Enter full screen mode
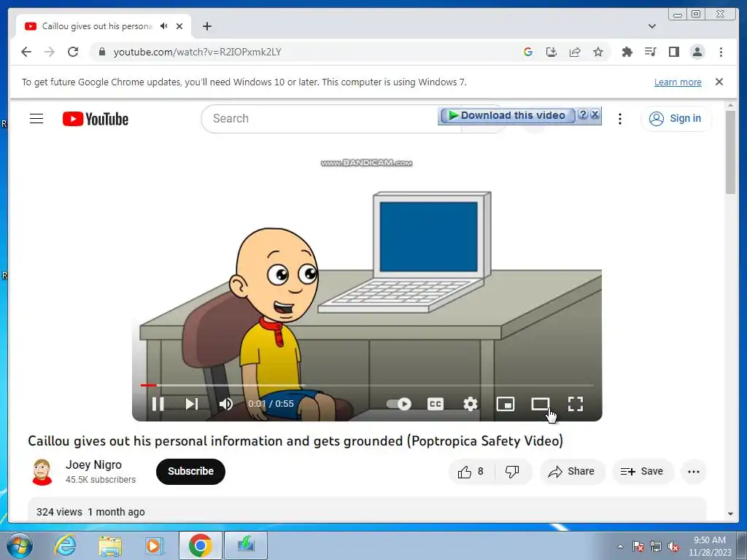This screenshot has width=747, height=560. click(x=576, y=404)
